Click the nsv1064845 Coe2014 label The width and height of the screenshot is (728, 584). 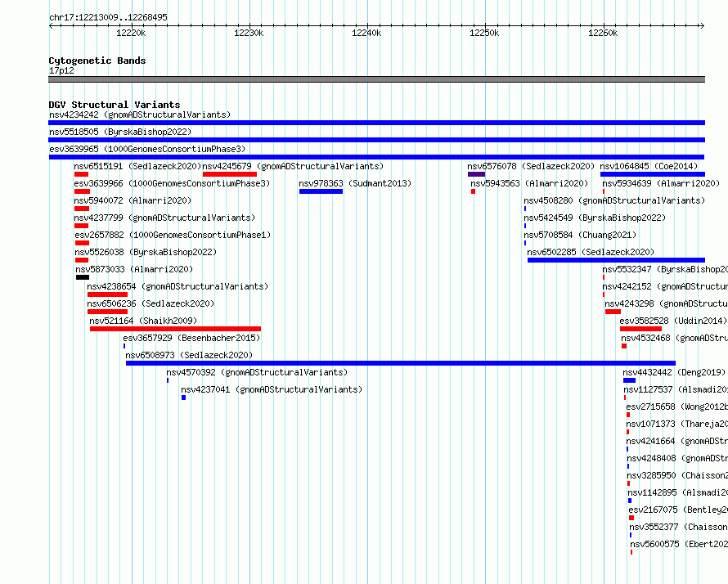[649, 166]
